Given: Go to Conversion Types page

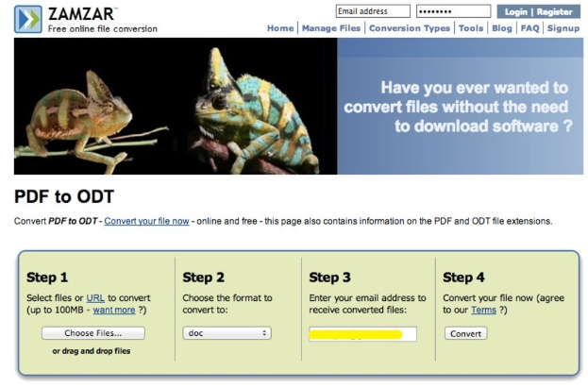Looking at the screenshot, I should 410,28.
